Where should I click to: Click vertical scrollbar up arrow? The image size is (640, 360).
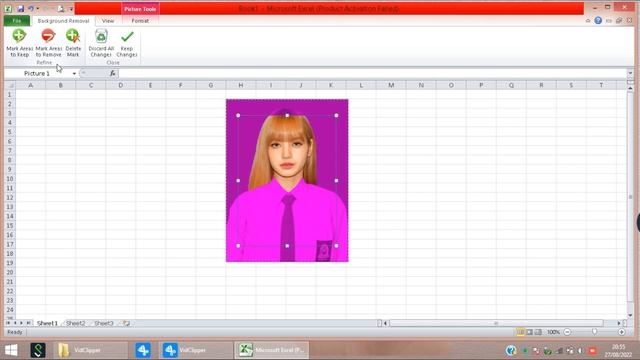(x=630, y=88)
